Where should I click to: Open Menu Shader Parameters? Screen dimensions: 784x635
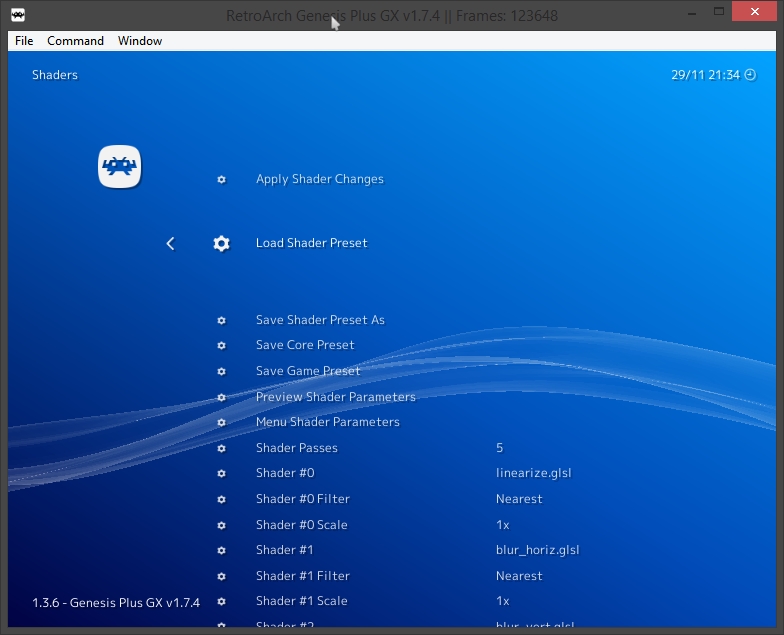(x=328, y=422)
